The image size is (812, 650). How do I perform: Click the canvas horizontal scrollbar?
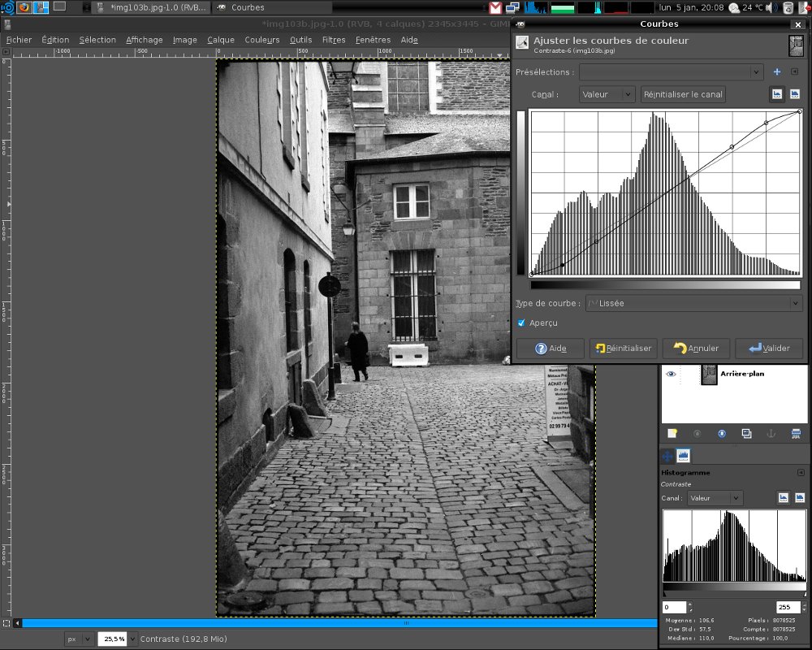click(339, 623)
